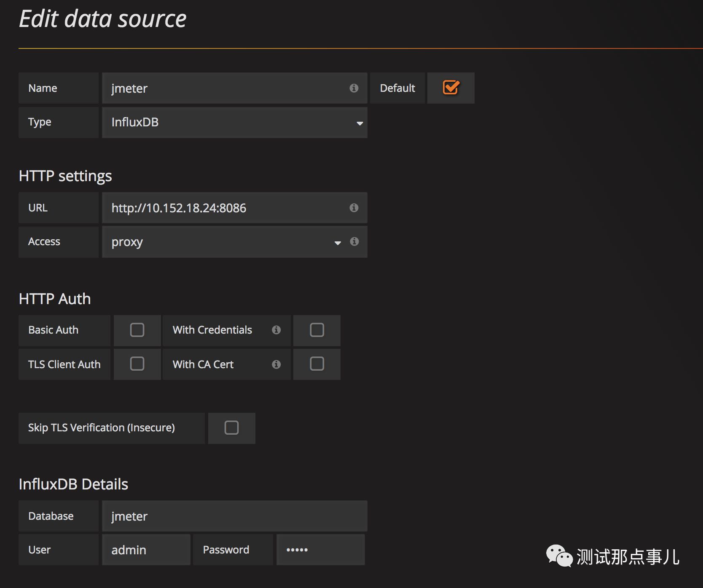Click the Database input field
Viewport: 703px width, 588px height.
click(235, 516)
